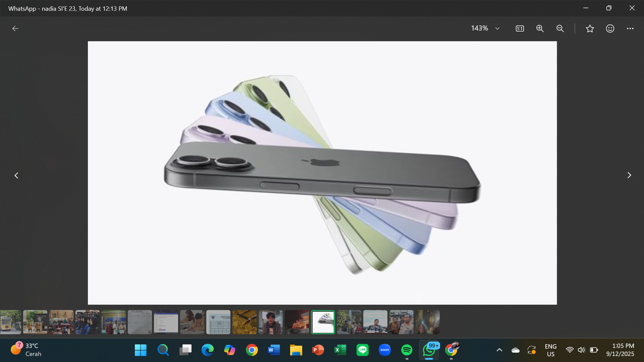Switch the ENG US input language
Viewport: 644px width, 362px height.
(550, 350)
